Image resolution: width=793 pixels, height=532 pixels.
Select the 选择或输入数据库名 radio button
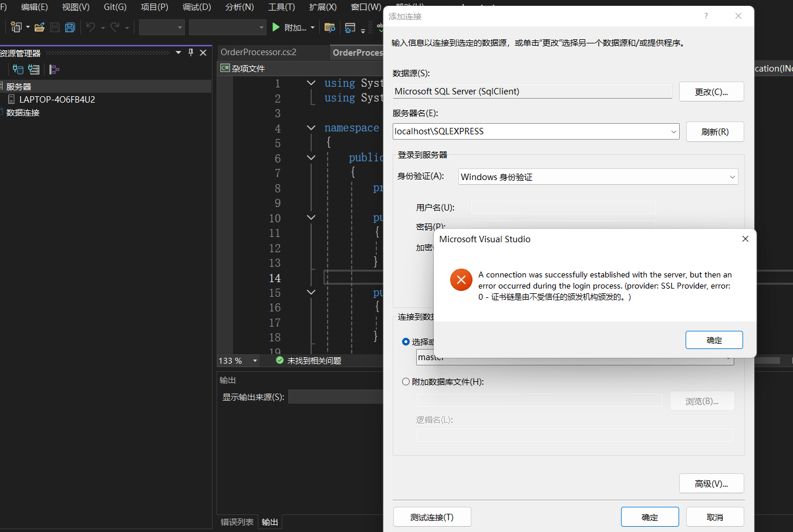[x=406, y=341]
